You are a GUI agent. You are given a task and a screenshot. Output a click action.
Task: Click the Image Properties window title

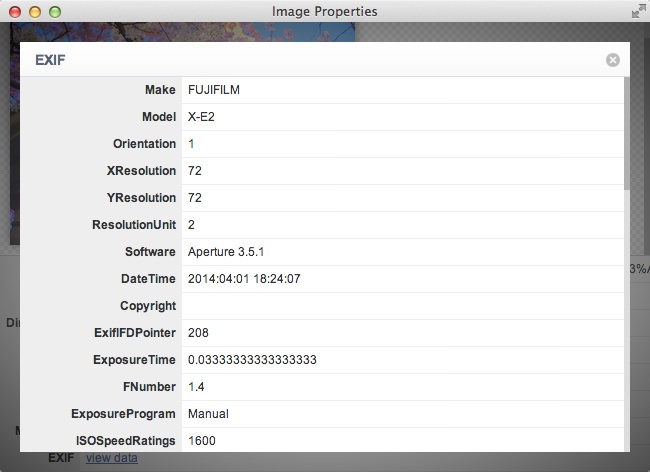(x=325, y=12)
